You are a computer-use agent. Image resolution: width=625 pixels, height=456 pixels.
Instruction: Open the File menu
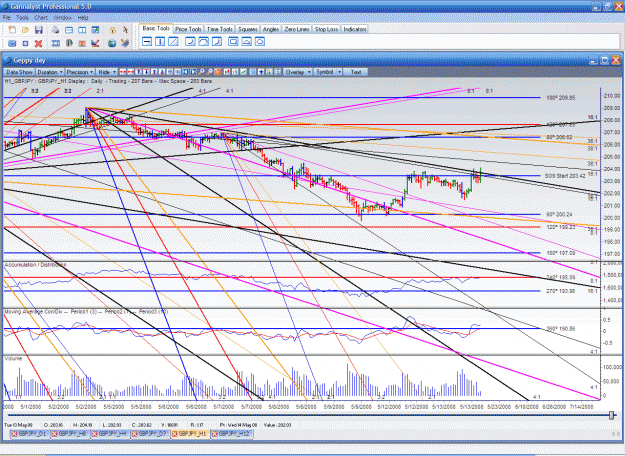click(6, 18)
